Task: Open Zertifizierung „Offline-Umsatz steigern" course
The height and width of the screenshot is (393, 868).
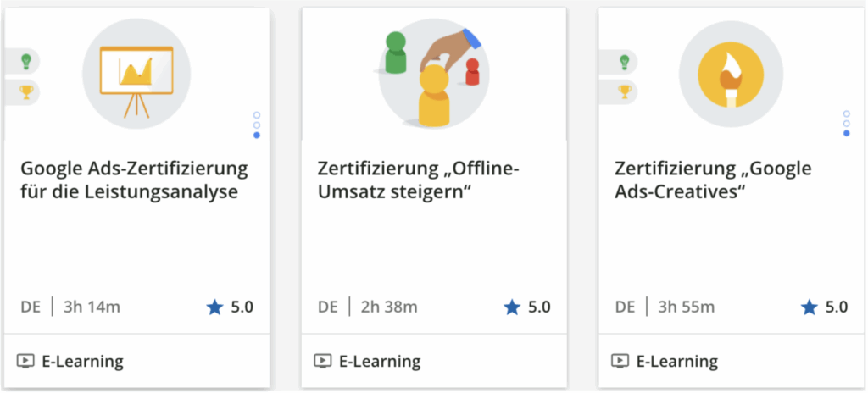Action: point(418,180)
